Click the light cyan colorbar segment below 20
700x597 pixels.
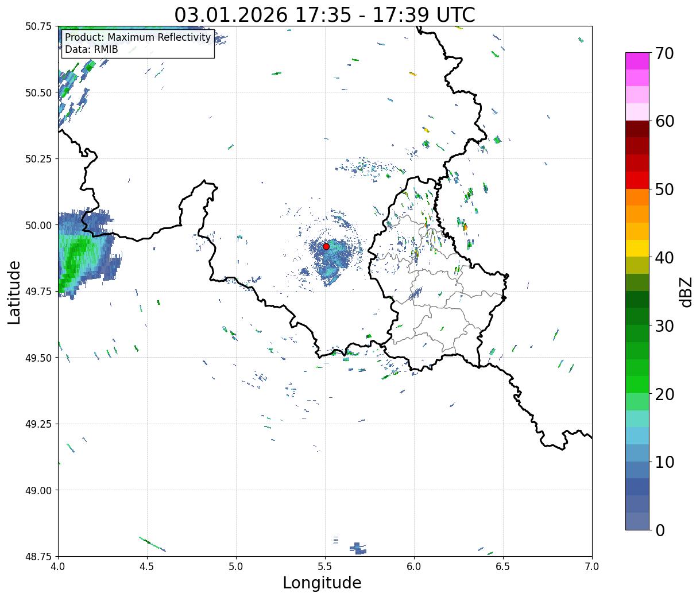[637, 419]
